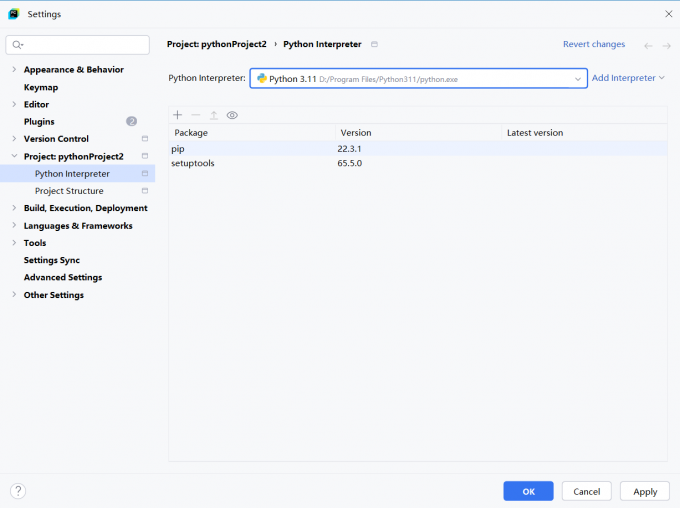Image resolution: width=680 pixels, height=508 pixels.
Task: Click the forward navigation arrow
Action: 667,46
